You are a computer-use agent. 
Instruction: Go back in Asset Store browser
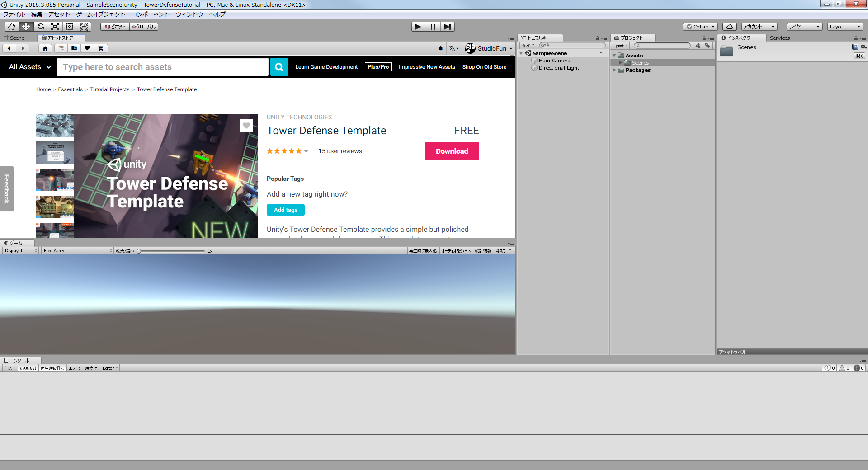tap(9, 48)
